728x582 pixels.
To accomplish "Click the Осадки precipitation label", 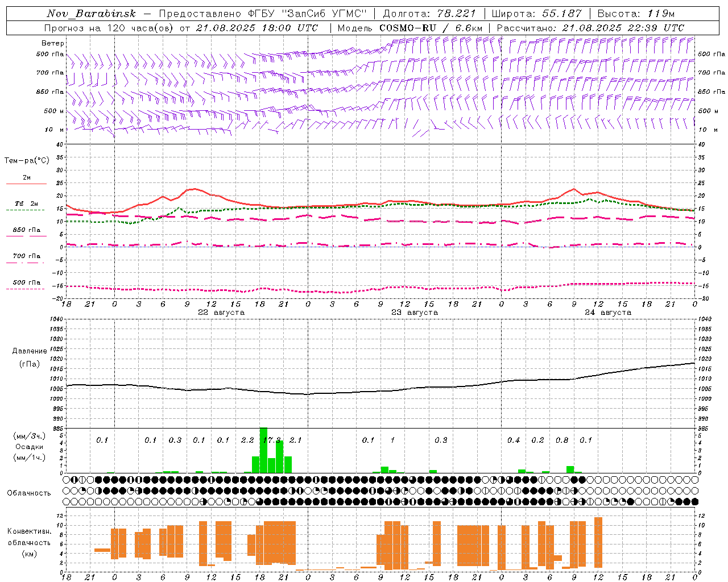I will click(29, 447).
